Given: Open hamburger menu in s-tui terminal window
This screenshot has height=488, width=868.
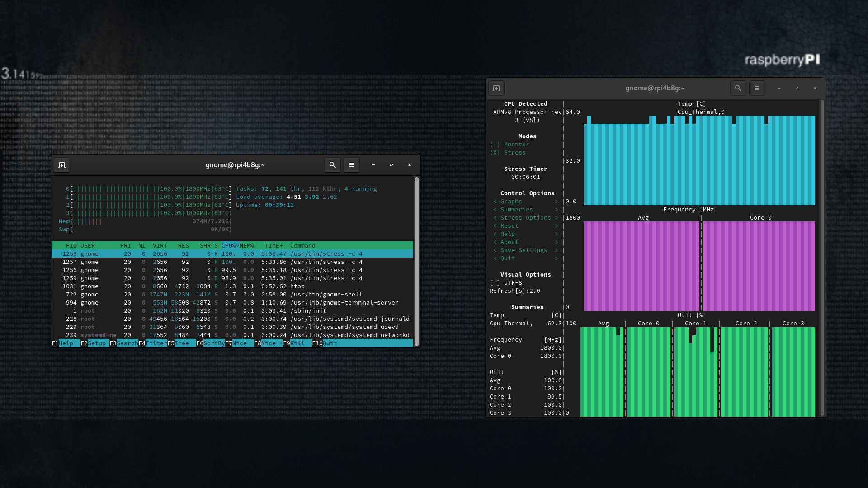Looking at the screenshot, I should (x=757, y=88).
